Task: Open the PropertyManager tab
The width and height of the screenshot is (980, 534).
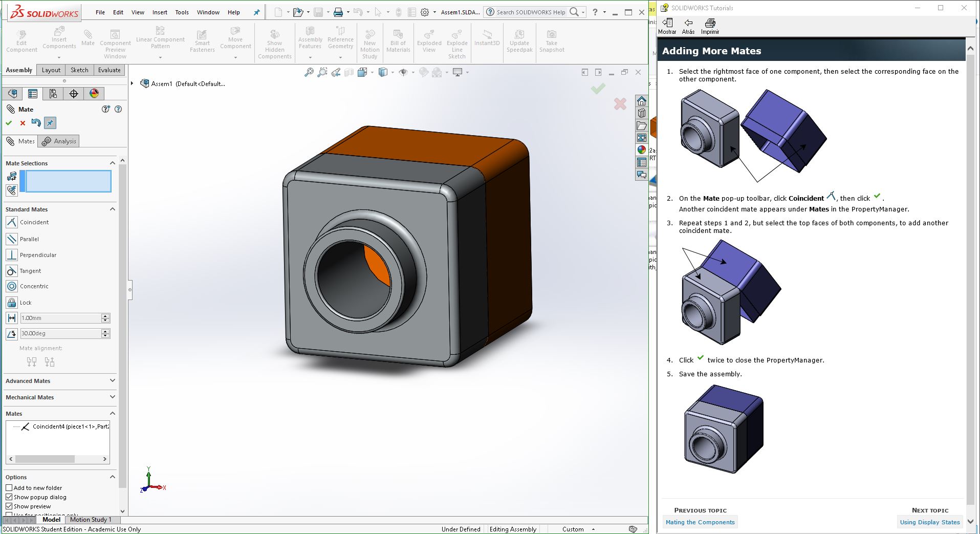Action: (x=33, y=93)
